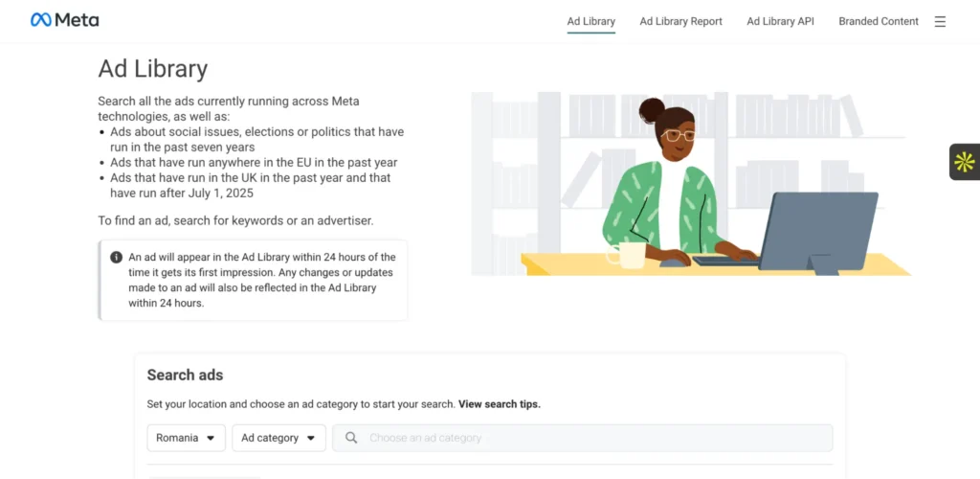Screen dimensions: 980x479
Task: Open the hamburger menu icon
Action: pyautogui.click(x=940, y=21)
